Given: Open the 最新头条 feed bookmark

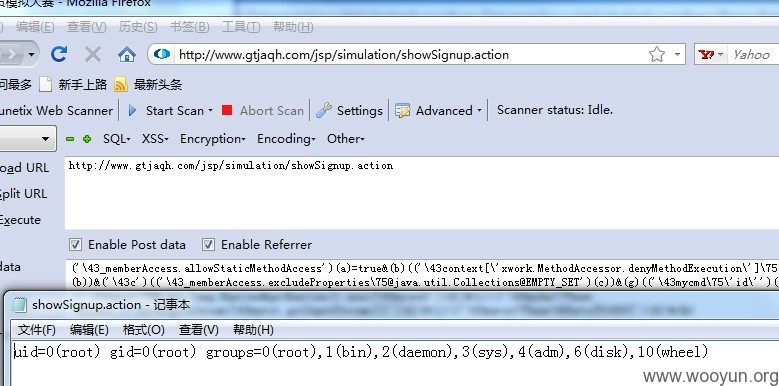Looking at the screenshot, I should coord(157,84).
